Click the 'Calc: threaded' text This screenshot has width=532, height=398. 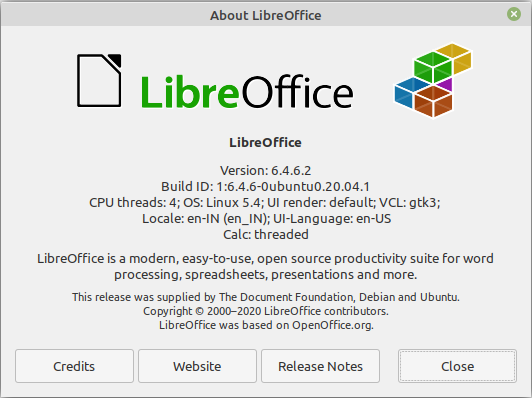pos(266,234)
